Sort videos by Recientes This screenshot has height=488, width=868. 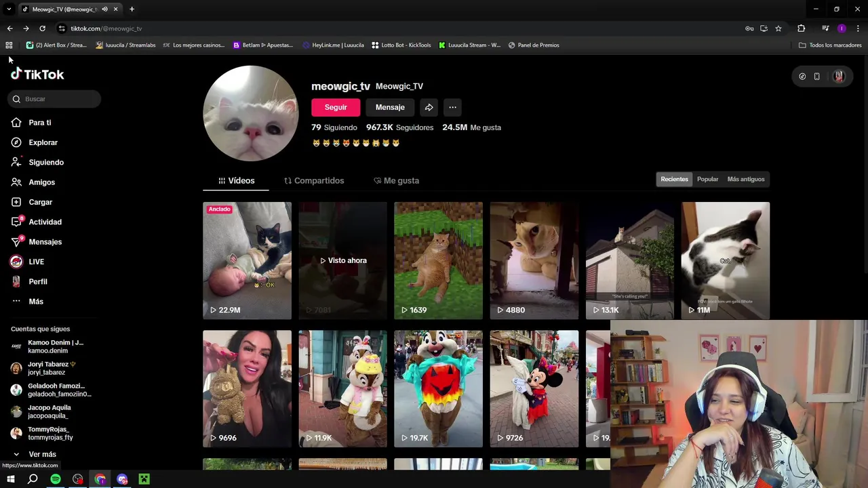674,179
